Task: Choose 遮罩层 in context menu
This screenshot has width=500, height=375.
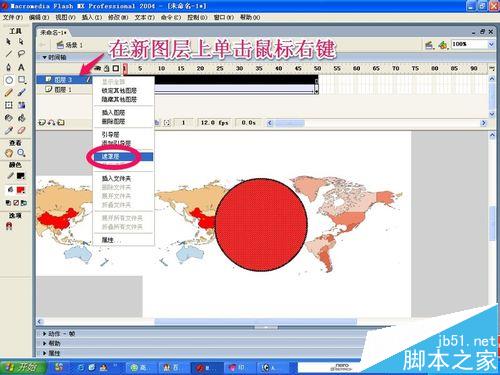Action: click(x=123, y=156)
